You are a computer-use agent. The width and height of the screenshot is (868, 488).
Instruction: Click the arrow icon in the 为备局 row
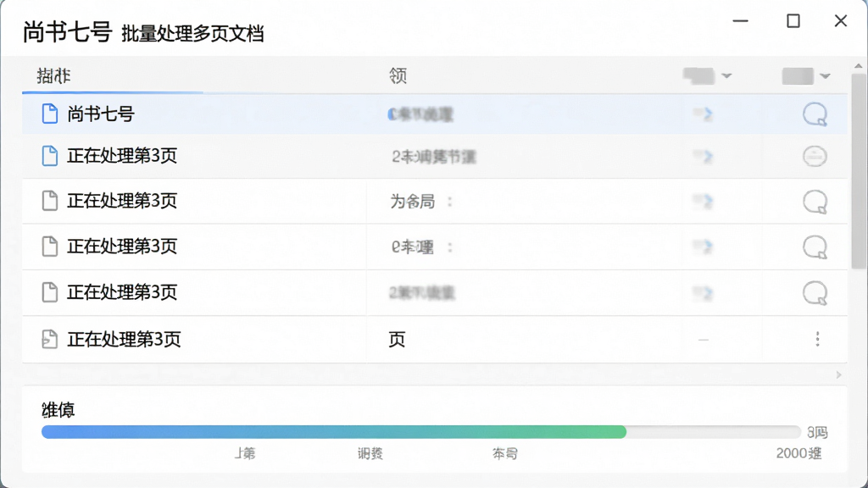coord(703,202)
